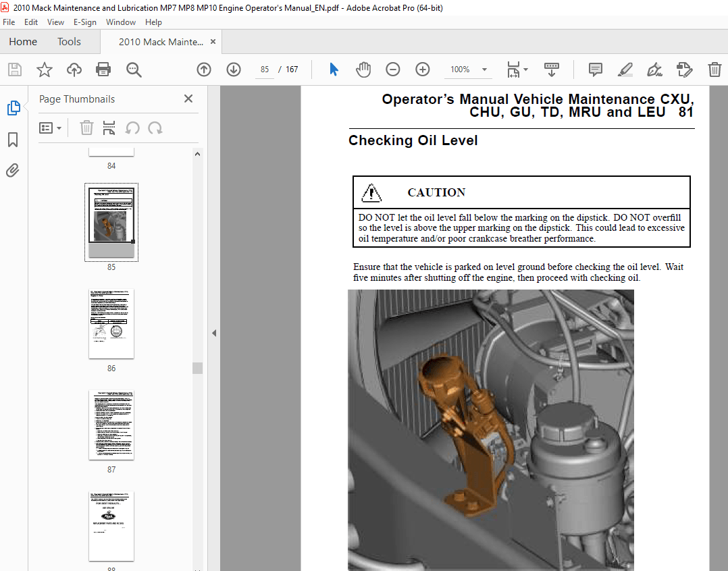Open the Add Comment tool

point(594,69)
